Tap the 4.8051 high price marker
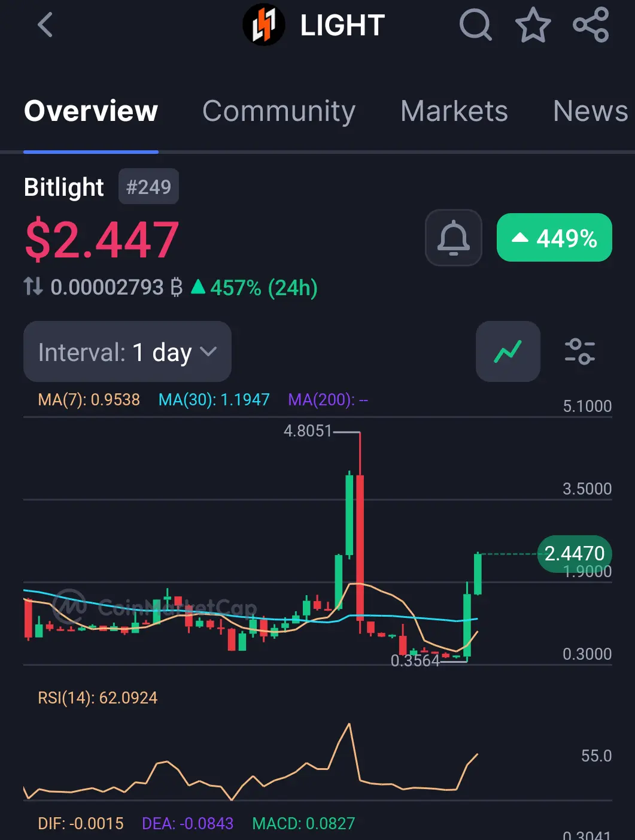Image resolution: width=635 pixels, height=840 pixels. (x=308, y=431)
